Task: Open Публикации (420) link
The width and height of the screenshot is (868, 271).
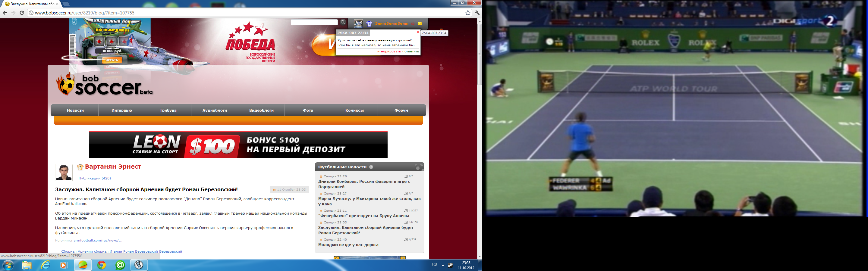Action: [x=95, y=179]
